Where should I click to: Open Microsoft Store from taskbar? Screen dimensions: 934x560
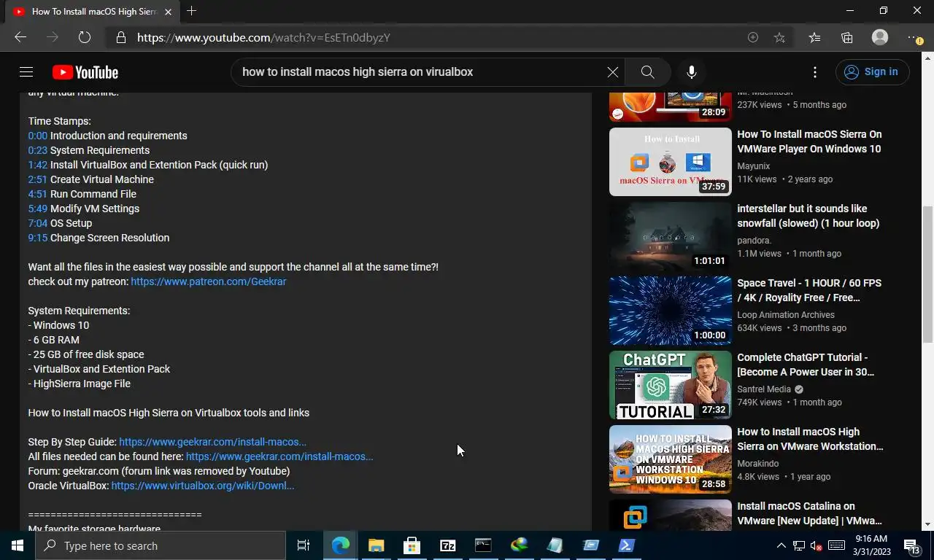[x=412, y=545]
